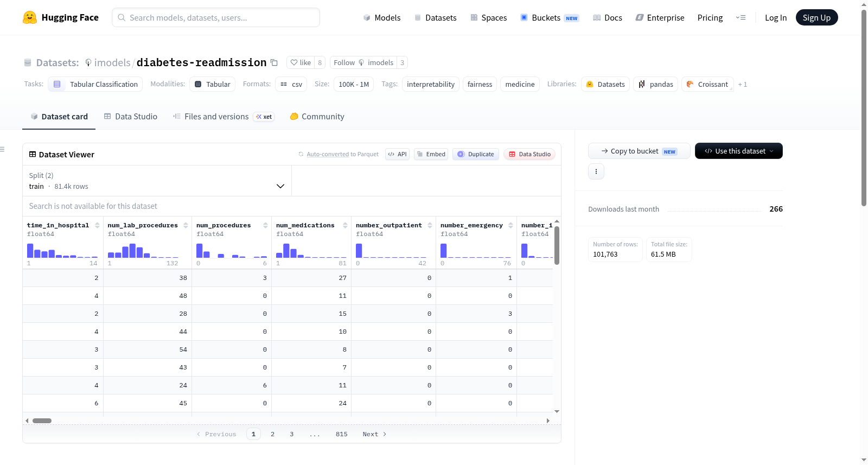Click the horizontal table scrollbar thumb
868x465 pixels.
(x=42, y=421)
